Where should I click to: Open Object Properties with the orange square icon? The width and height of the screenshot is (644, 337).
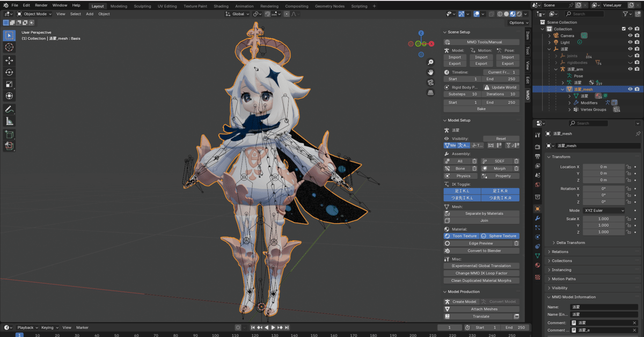537,209
